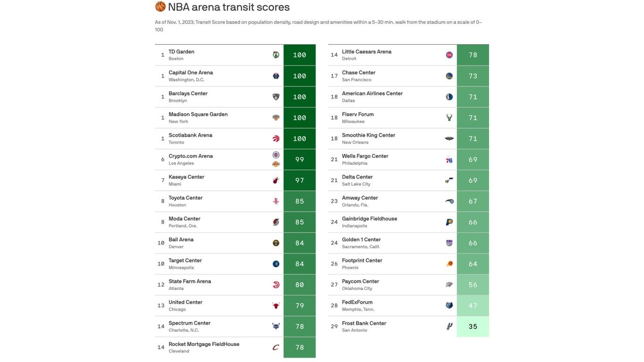Click the FedExForum score 47 cell

point(473,306)
